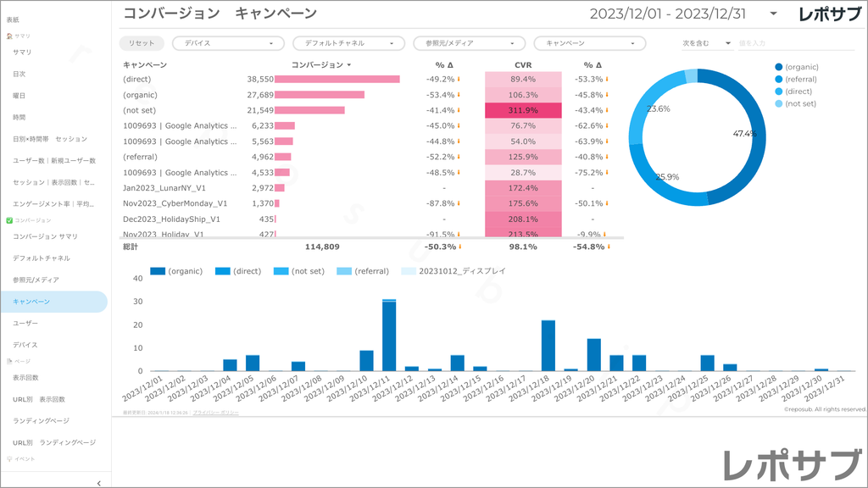Click the sort arrow on コンバージョン column
The image size is (868, 488).
click(x=349, y=65)
